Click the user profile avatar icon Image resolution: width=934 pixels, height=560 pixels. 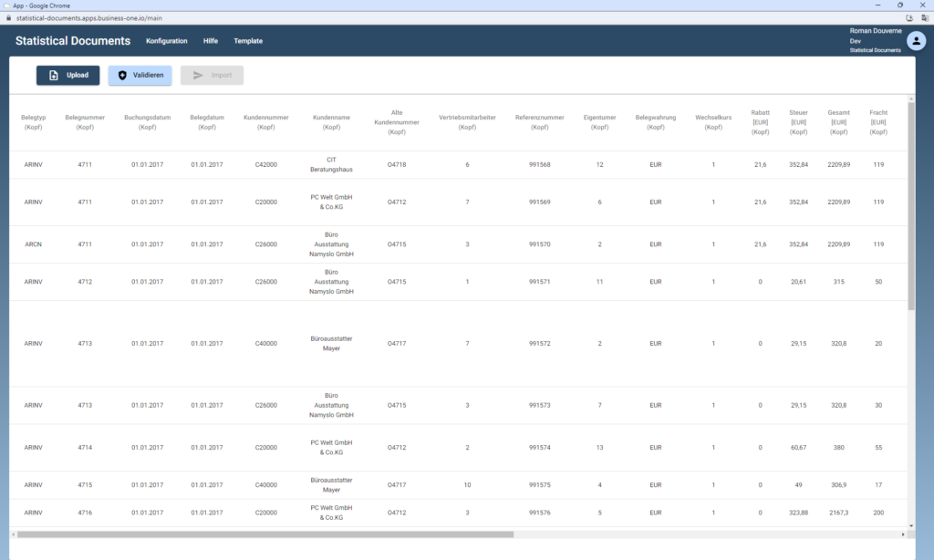tap(917, 41)
